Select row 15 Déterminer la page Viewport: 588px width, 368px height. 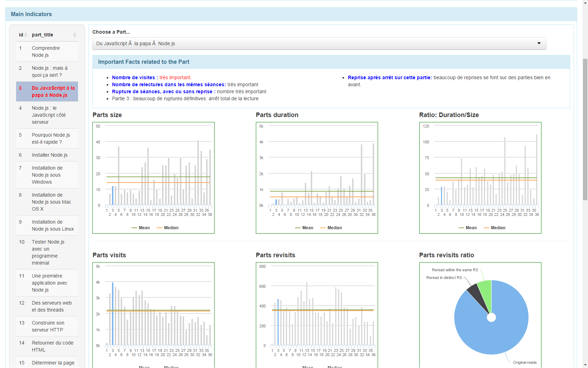tap(47, 363)
